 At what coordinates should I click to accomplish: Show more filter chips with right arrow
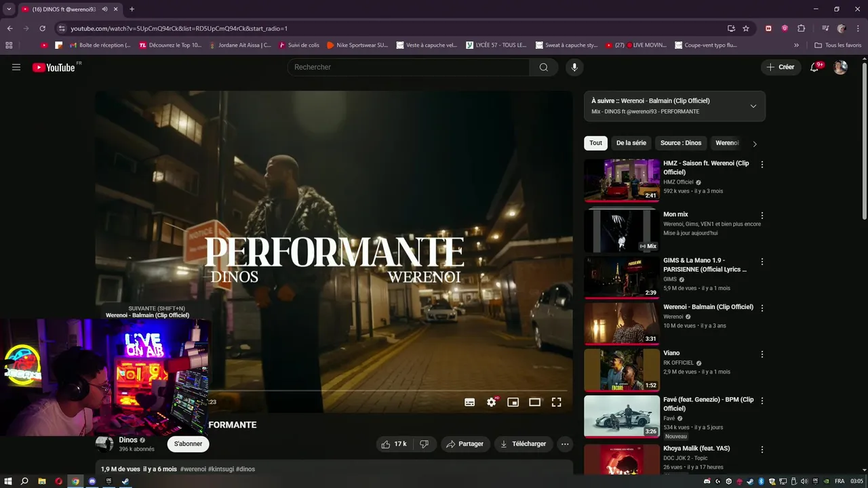tap(755, 144)
